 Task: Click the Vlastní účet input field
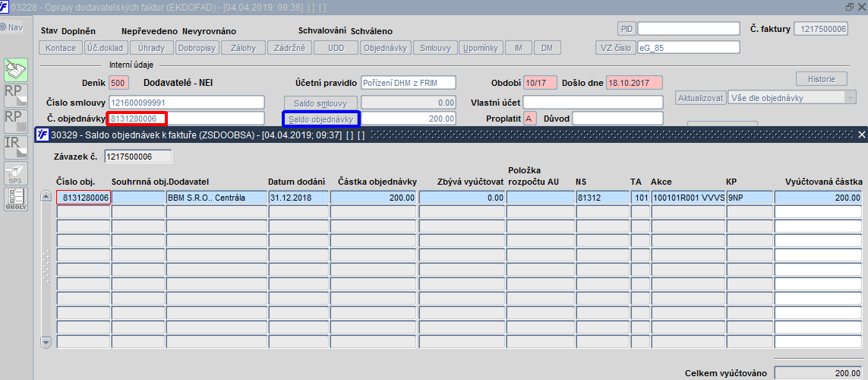pyautogui.click(x=593, y=103)
